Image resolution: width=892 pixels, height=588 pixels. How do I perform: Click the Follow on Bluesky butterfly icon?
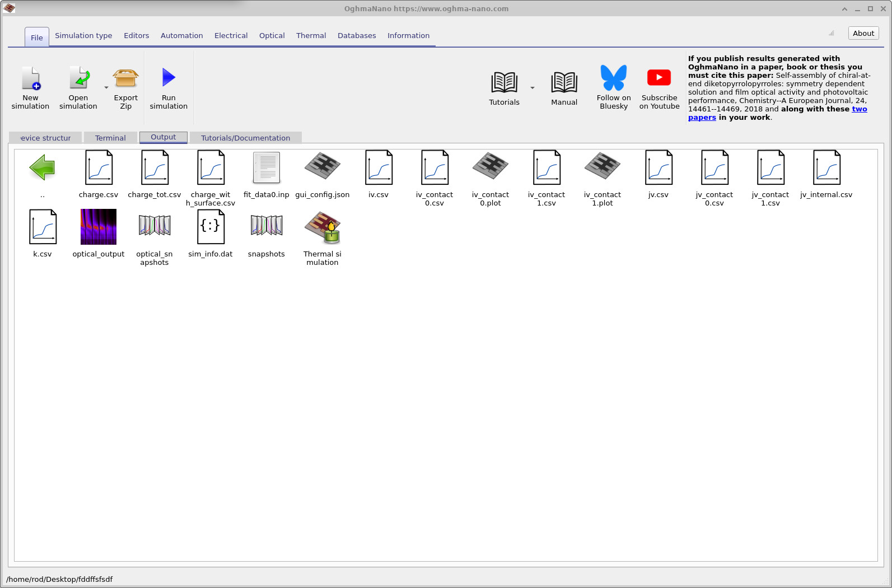click(x=614, y=78)
